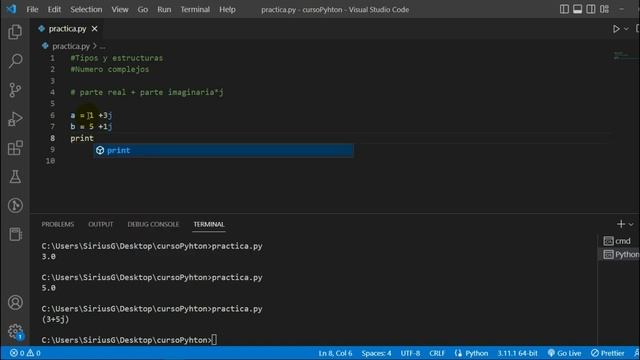Switch to the OUTPUT panel tab
The width and height of the screenshot is (640, 360).
pos(101,224)
